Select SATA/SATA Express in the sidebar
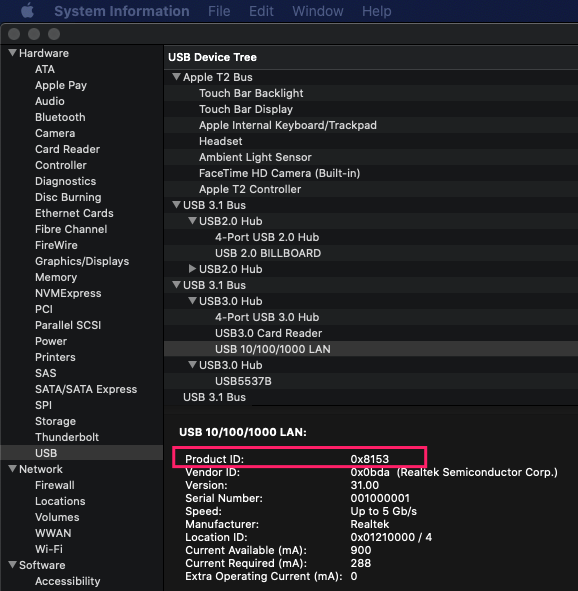 86,389
